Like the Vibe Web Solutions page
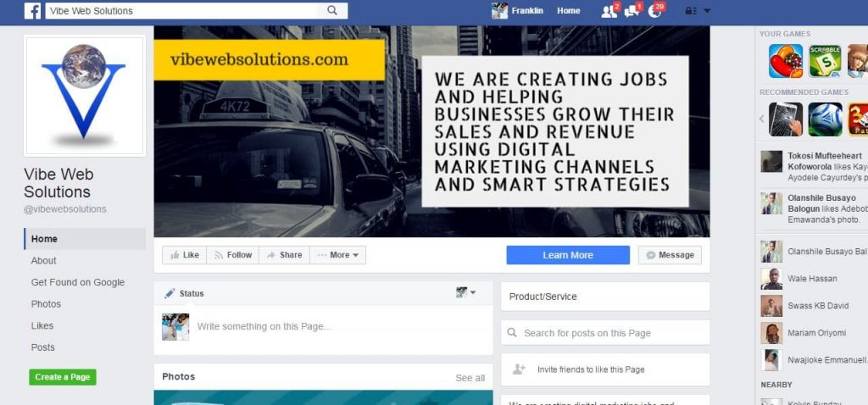This screenshot has width=868, height=405. (184, 255)
